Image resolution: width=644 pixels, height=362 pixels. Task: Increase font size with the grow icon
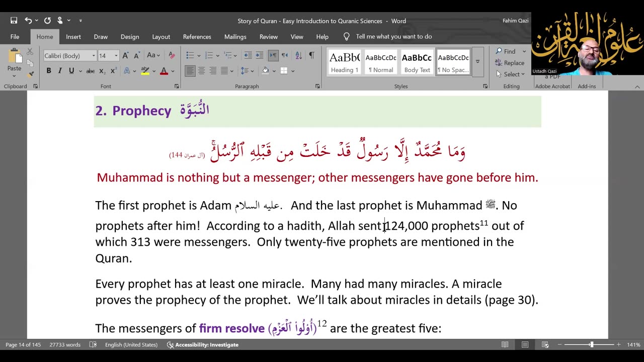point(125,55)
